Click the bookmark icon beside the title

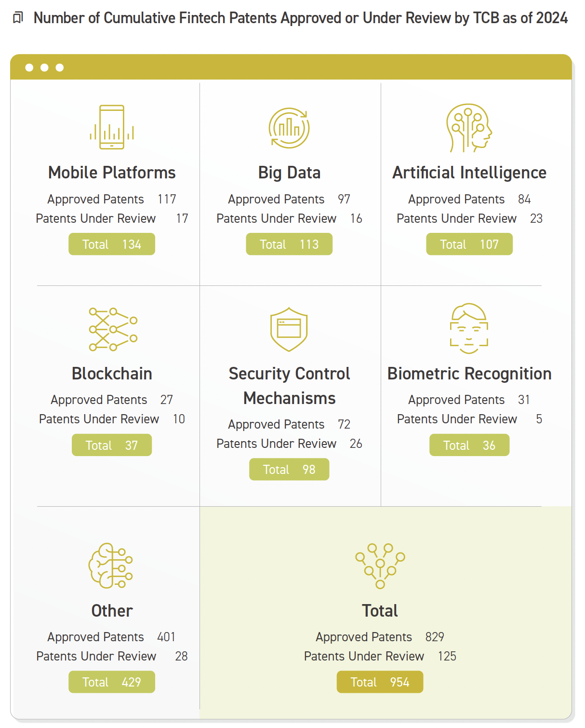pyautogui.click(x=18, y=18)
